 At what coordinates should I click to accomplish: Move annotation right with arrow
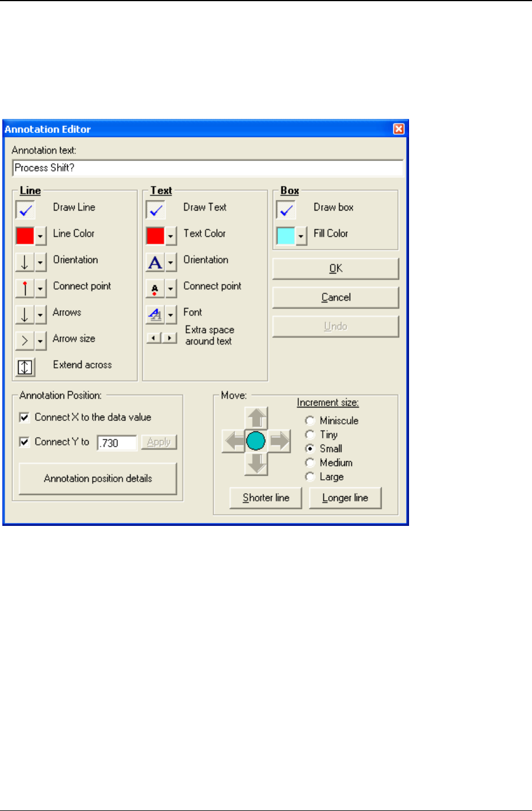pos(279,441)
